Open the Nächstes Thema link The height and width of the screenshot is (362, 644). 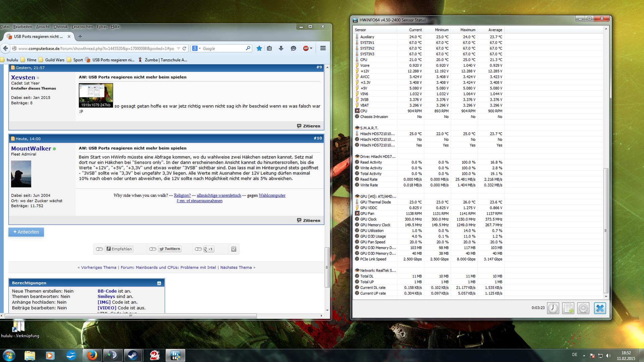pyautogui.click(x=236, y=267)
